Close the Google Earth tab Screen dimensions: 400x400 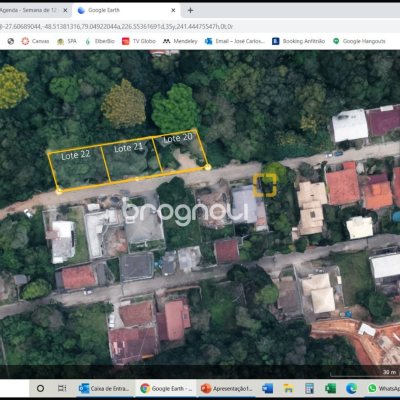click(x=173, y=10)
